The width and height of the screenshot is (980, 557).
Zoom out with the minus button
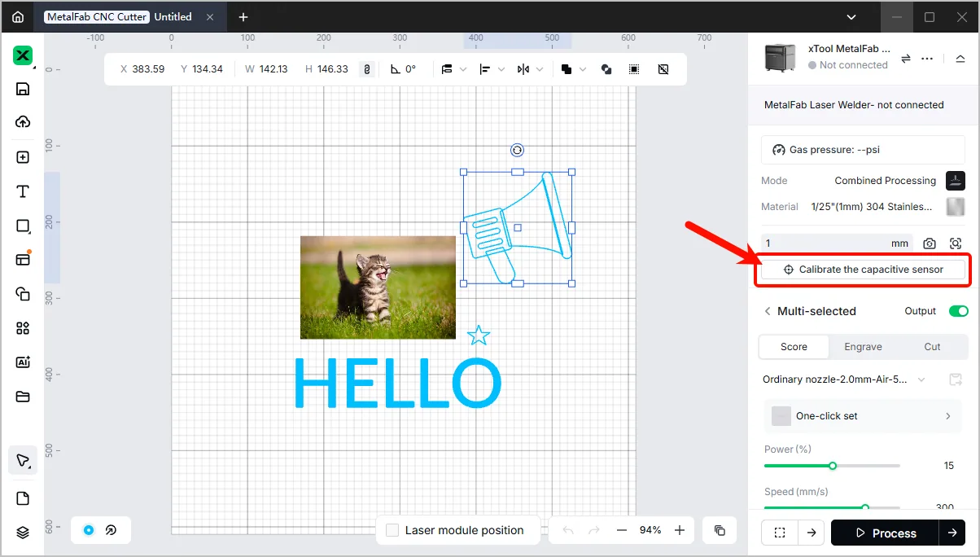coord(622,530)
